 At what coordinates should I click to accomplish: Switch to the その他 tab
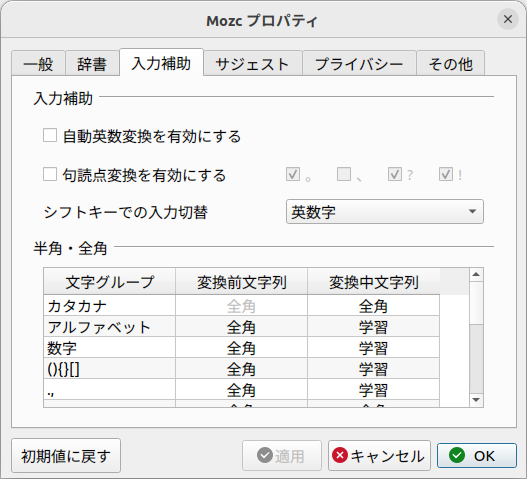(450, 64)
